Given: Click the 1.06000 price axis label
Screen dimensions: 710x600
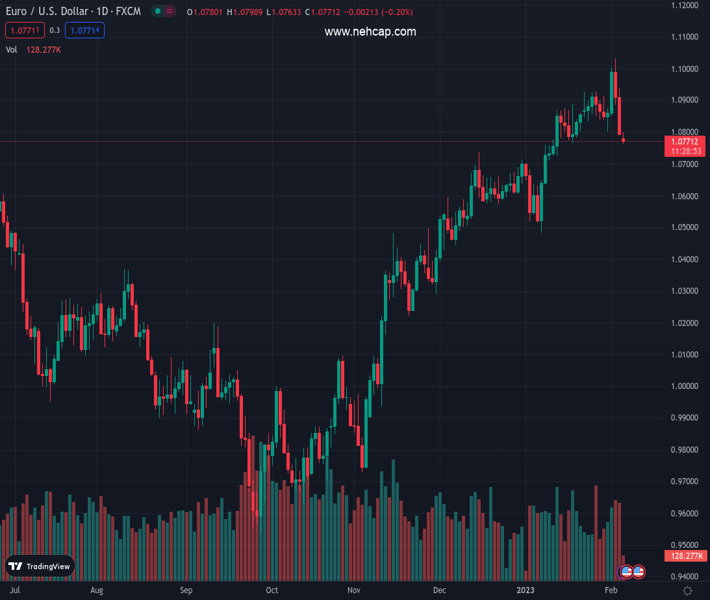Looking at the screenshot, I should 685,196.
